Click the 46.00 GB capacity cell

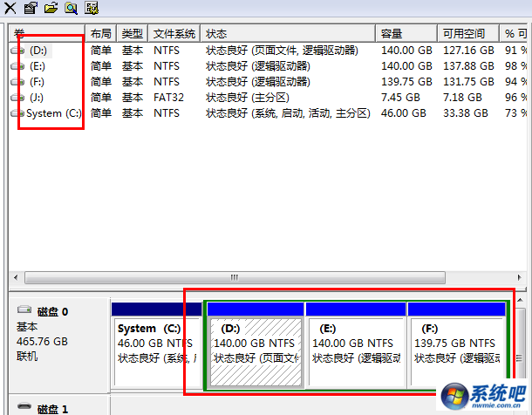pos(404,113)
